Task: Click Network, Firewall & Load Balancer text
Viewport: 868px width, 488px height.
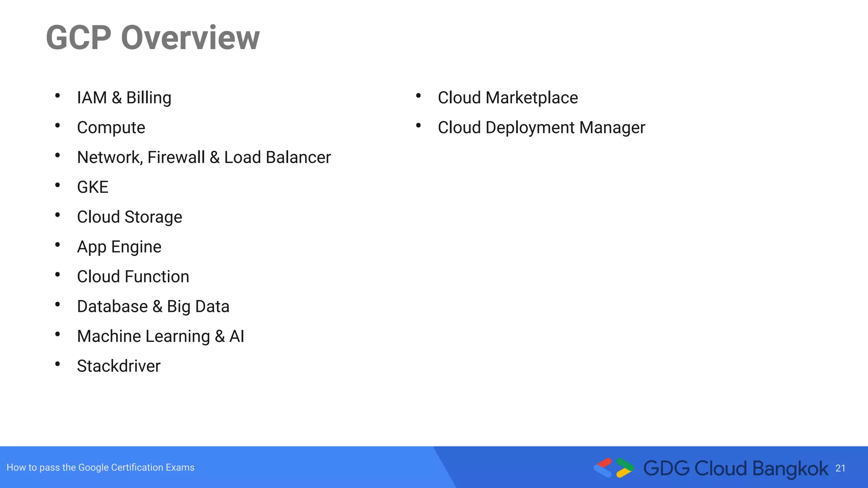Action: [x=204, y=157]
